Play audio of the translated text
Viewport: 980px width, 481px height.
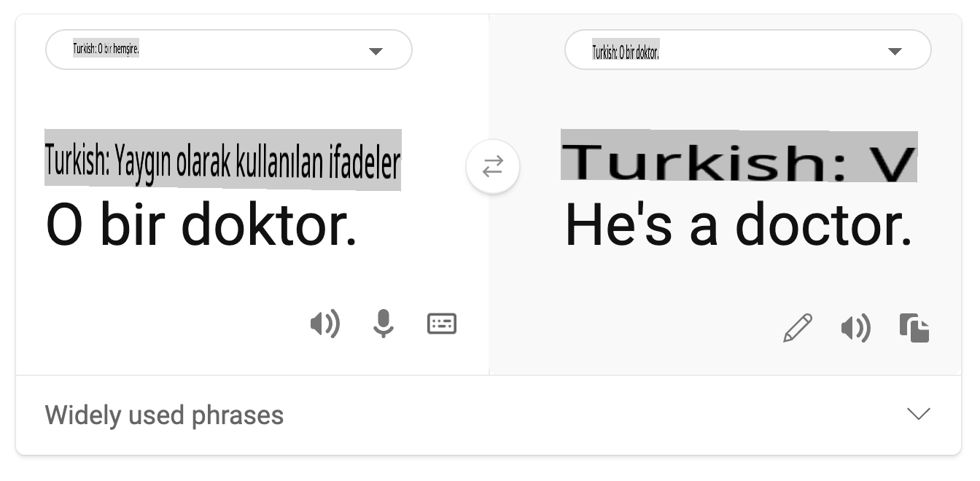pos(856,328)
